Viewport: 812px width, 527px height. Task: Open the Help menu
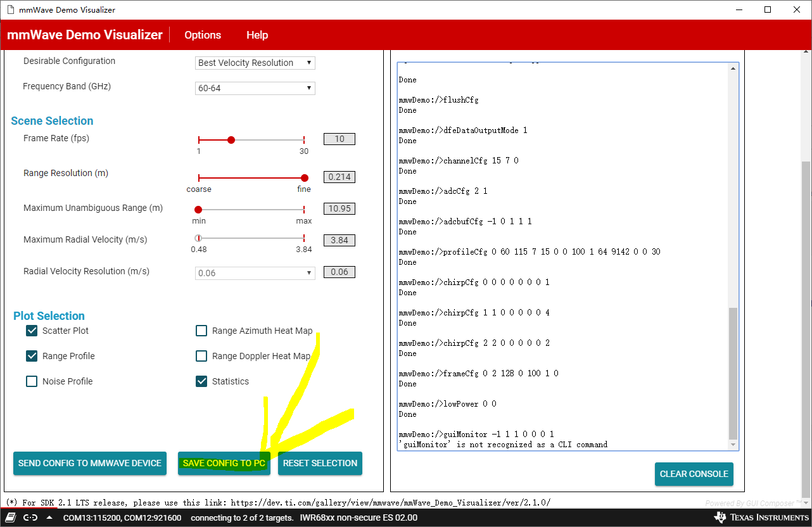click(x=257, y=35)
